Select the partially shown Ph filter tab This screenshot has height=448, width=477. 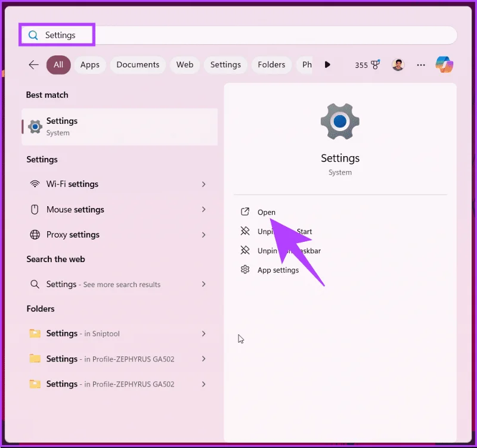pos(305,65)
